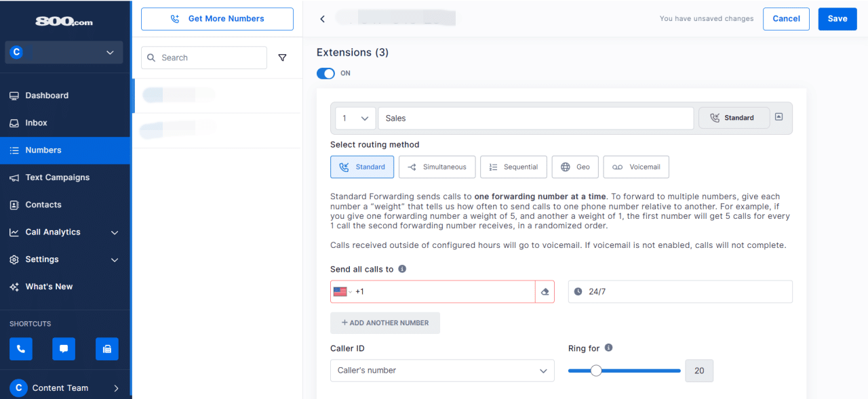The width and height of the screenshot is (868, 399).
Task: Select the Voicemail routing method
Action: 635,167
